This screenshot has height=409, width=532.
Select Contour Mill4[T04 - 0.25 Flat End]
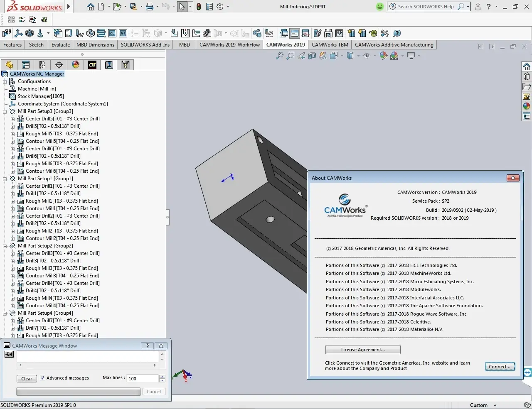[x=62, y=306]
